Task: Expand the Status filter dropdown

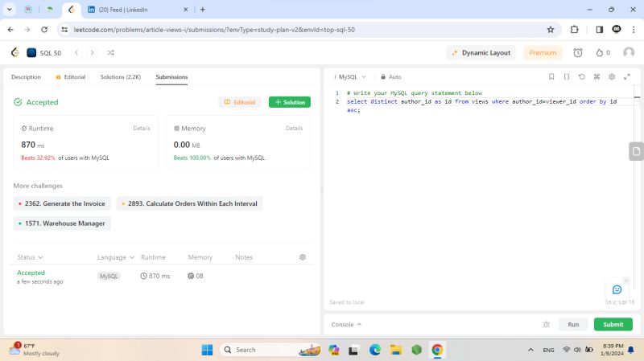Action: [30, 257]
